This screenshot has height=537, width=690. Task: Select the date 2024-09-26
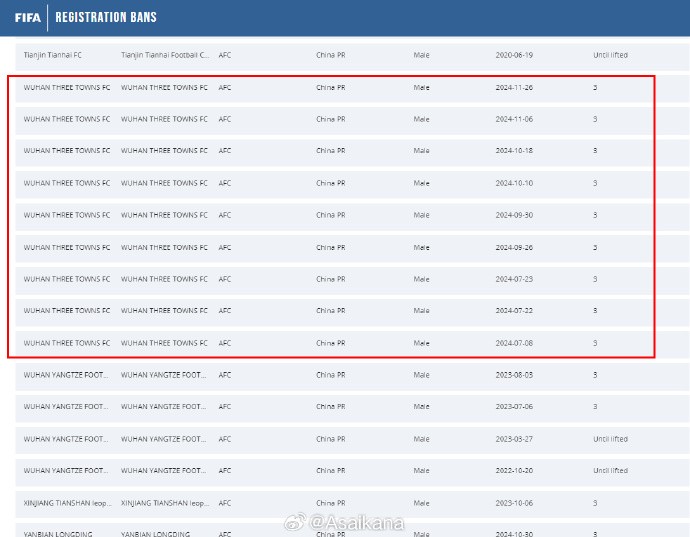click(514, 248)
